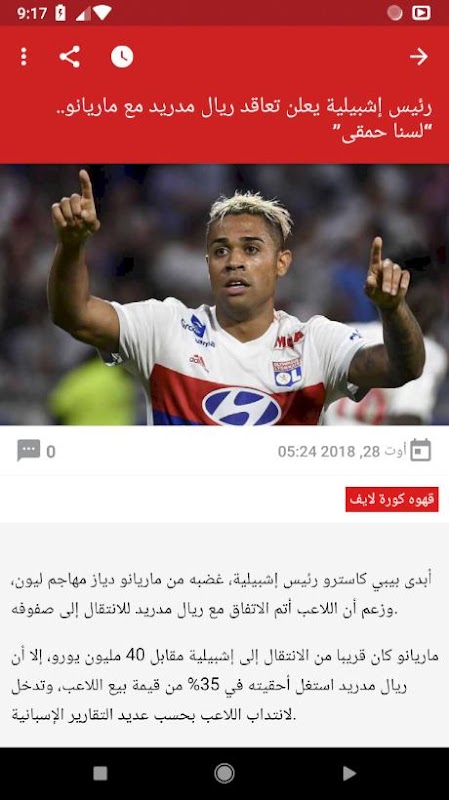Open comments via the speech bubble icon
The width and height of the screenshot is (449, 800).
[x=28, y=451]
